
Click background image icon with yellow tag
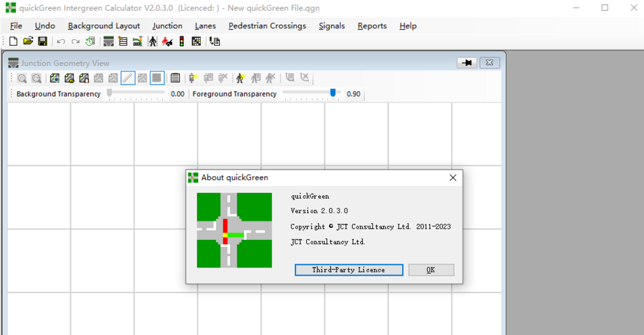coord(69,78)
